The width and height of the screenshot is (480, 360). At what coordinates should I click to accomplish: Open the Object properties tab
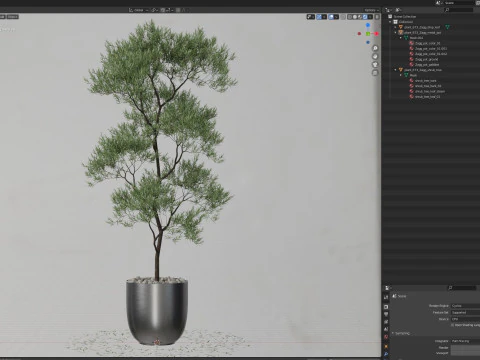[x=386, y=346]
